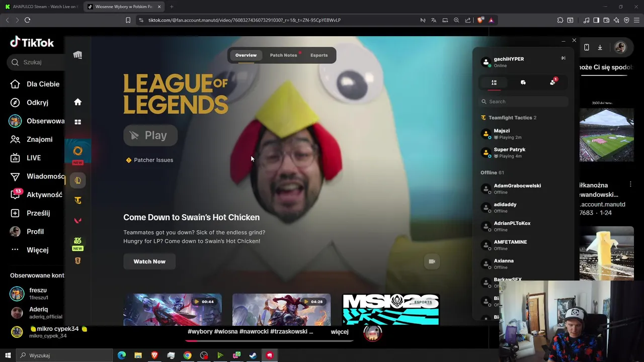Viewport: 644px width, 362px height.
Task: Open TikTok Aktywność notifications
Action: [36, 195]
